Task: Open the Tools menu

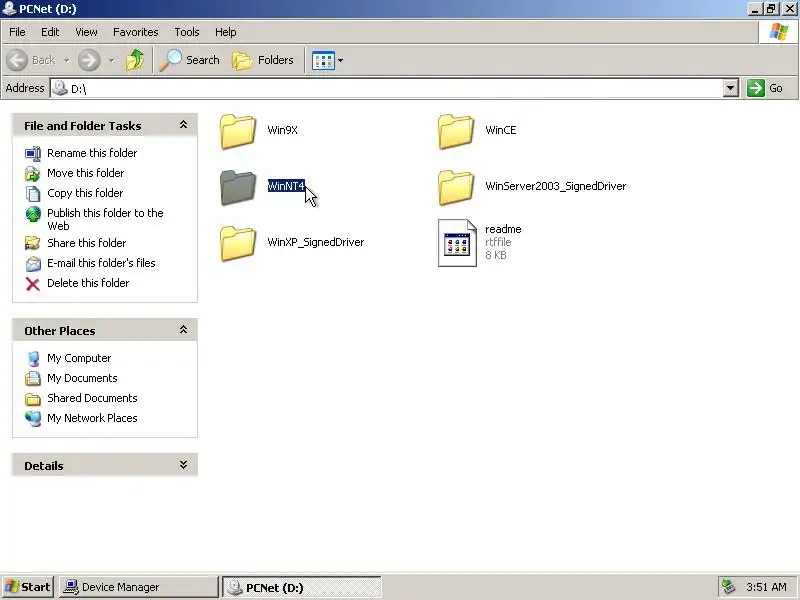Action: 187,32
